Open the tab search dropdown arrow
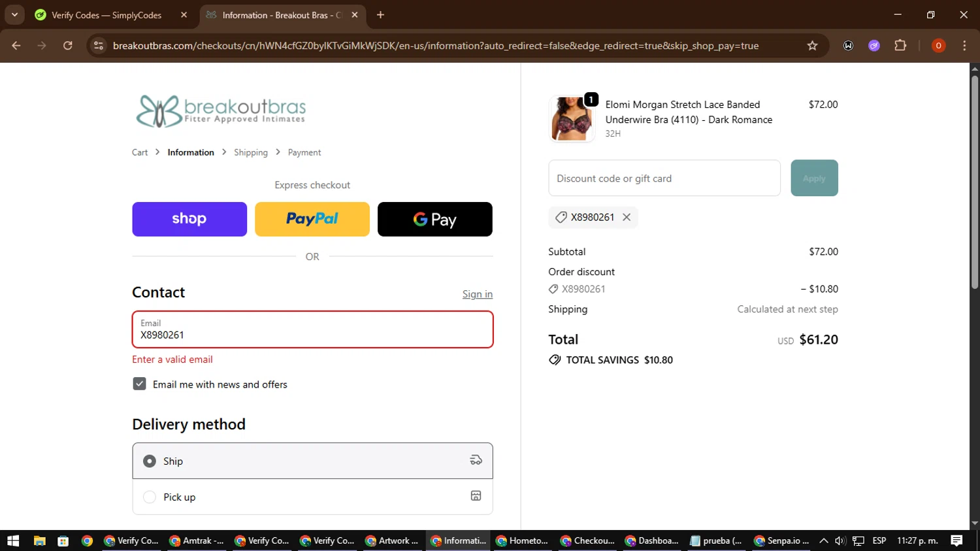The width and height of the screenshot is (980, 551). (14, 15)
